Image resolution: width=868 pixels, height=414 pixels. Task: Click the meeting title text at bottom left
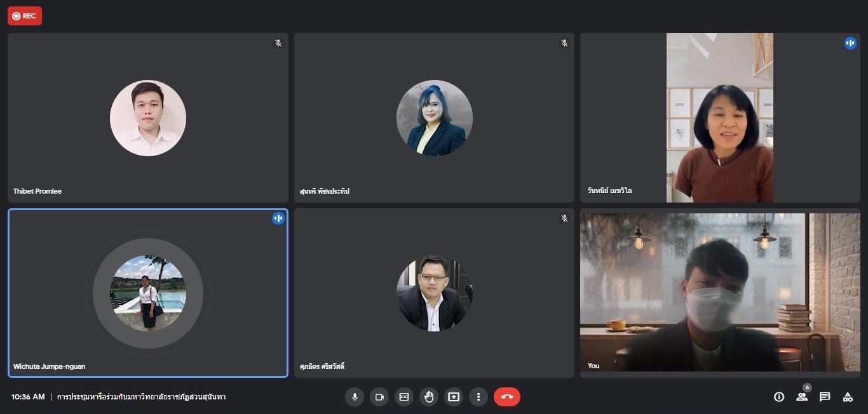pyautogui.click(x=141, y=397)
